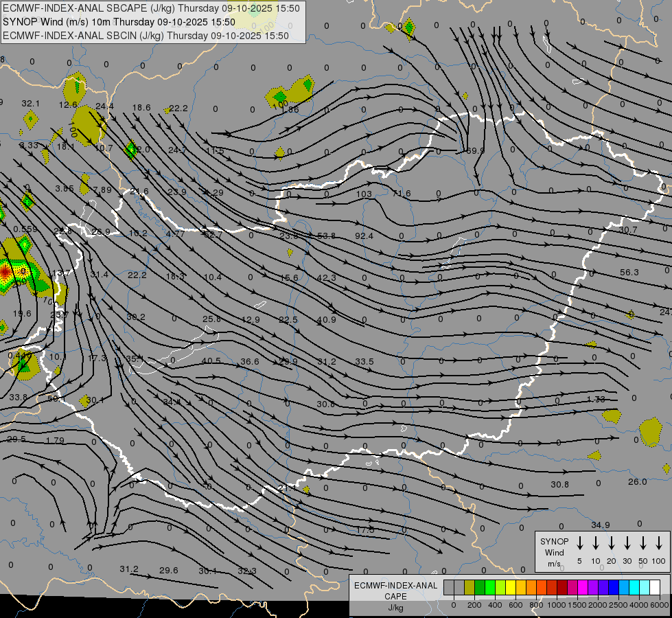The height and width of the screenshot is (618, 672).
Task: Click the map value 22.5
Action: point(288,319)
